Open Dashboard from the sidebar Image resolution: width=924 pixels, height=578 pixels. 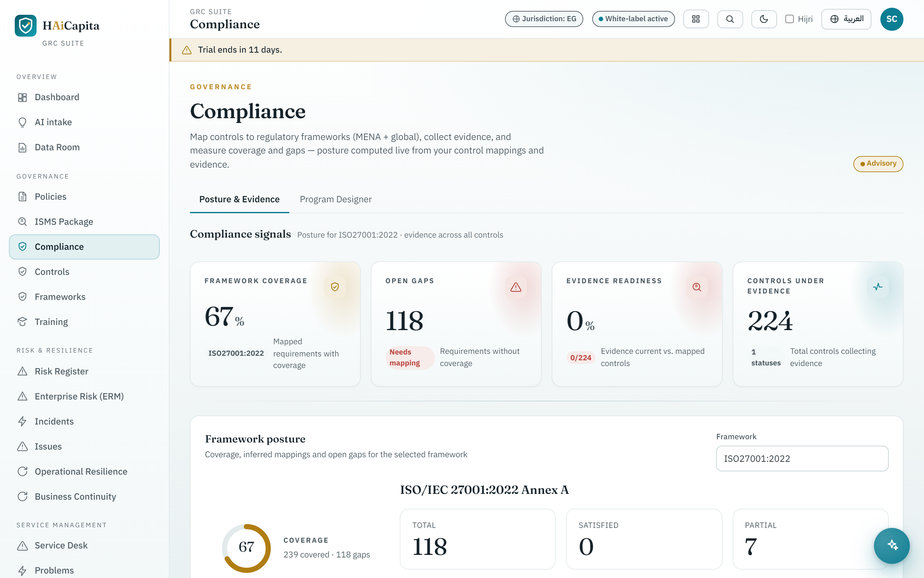click(84, 97)
